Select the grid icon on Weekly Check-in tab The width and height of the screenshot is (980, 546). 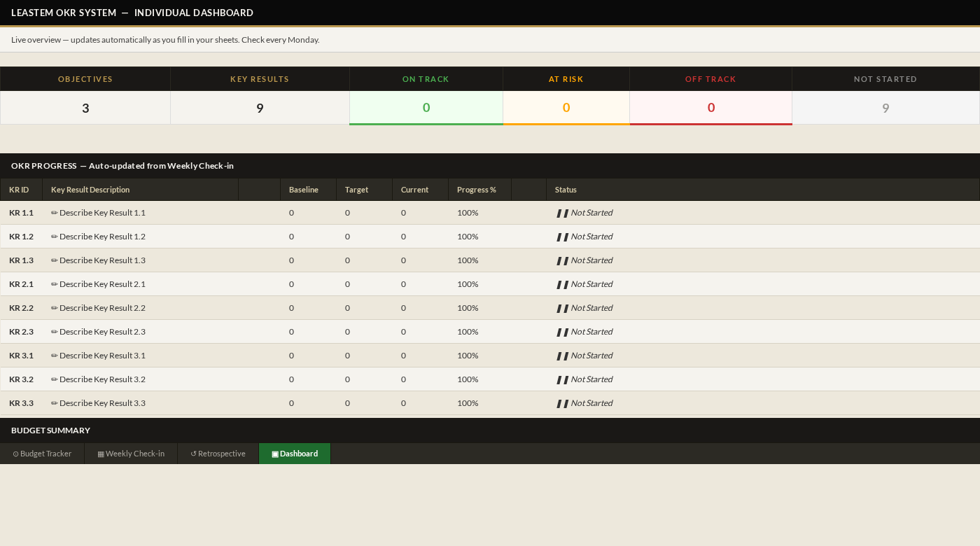[x=101, y=454]
